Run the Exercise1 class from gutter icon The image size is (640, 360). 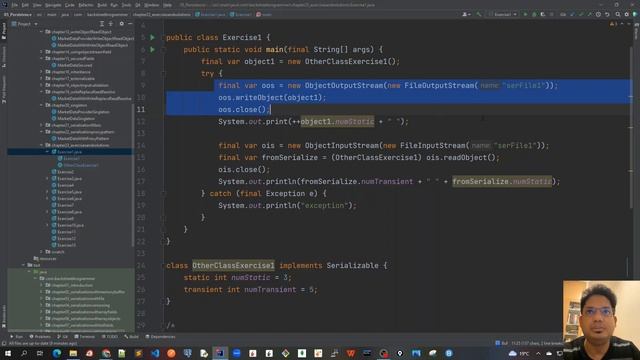click(x=152, y=37)
